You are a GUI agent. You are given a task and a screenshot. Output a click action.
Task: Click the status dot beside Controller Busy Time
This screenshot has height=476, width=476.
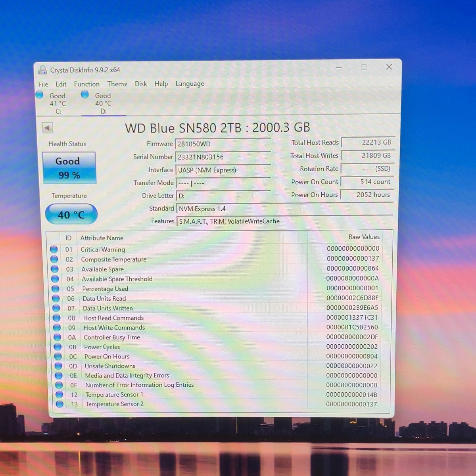[x=58, y=337]
